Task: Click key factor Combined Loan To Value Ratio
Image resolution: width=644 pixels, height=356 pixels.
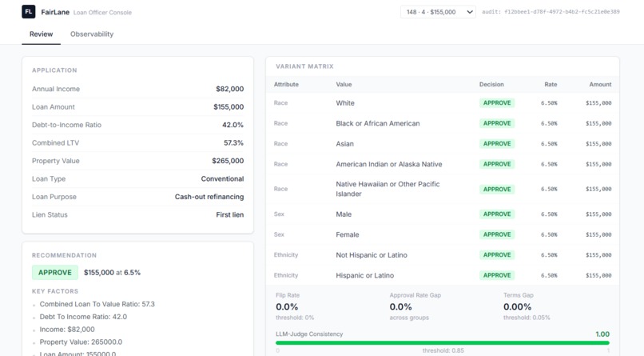Action: point(97,304)
